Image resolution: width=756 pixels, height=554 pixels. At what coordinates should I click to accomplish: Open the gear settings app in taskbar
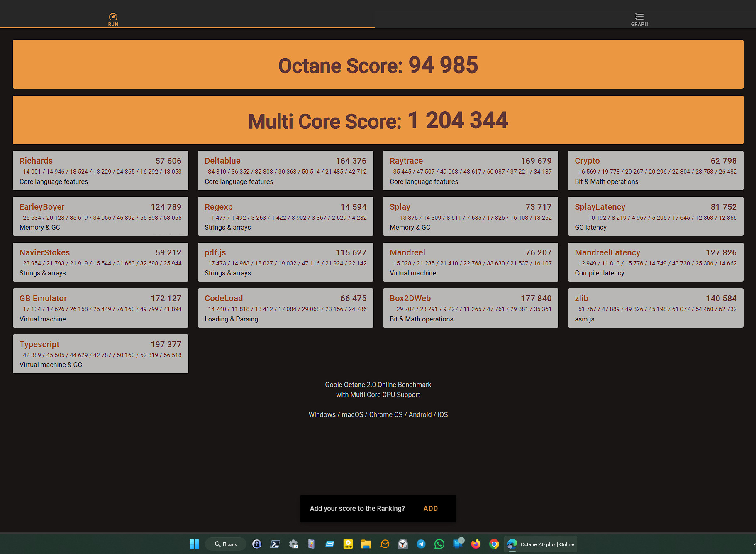tap(293, 544)
